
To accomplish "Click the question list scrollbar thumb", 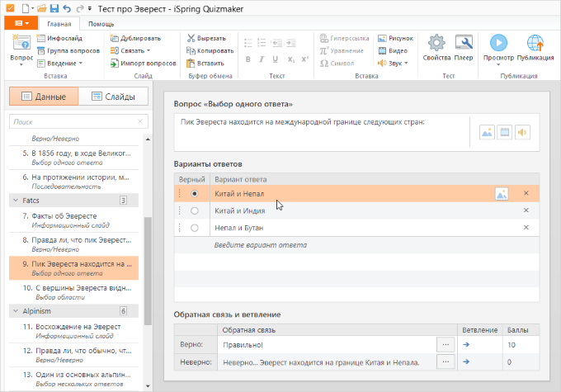I will [148, 271].
